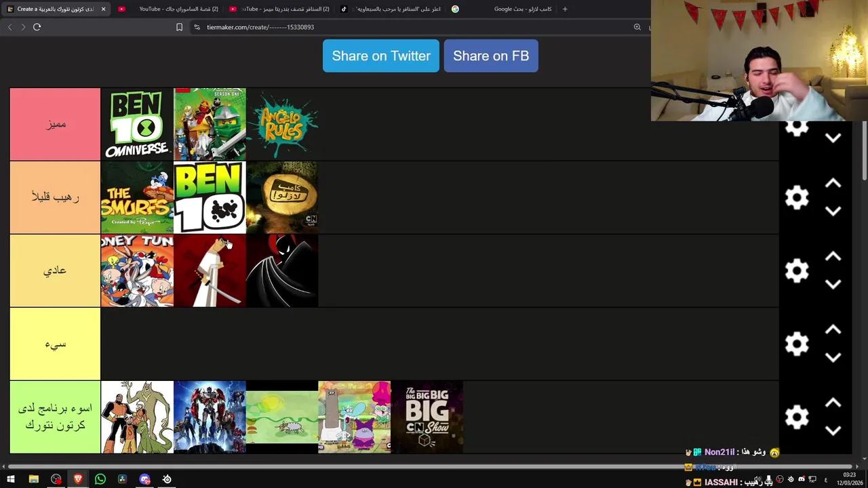Move the عادي tier row down
This screenshot has height=488, width=868.
click(x=833, y=284)
